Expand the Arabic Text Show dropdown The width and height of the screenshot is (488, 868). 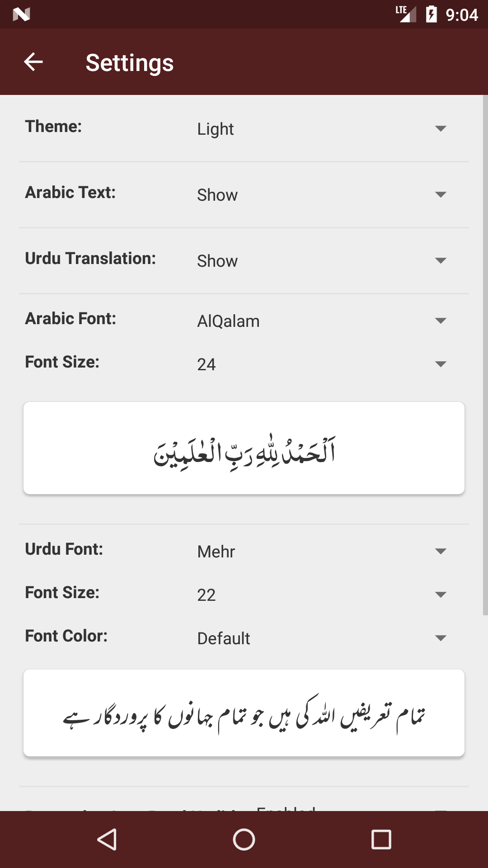click(322, 195)
